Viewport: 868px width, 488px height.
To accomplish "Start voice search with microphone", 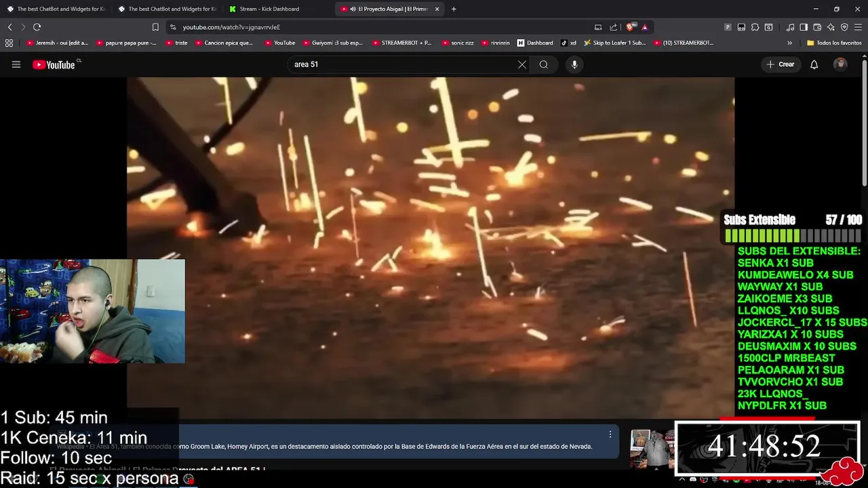I will click(x=574, y=64).
